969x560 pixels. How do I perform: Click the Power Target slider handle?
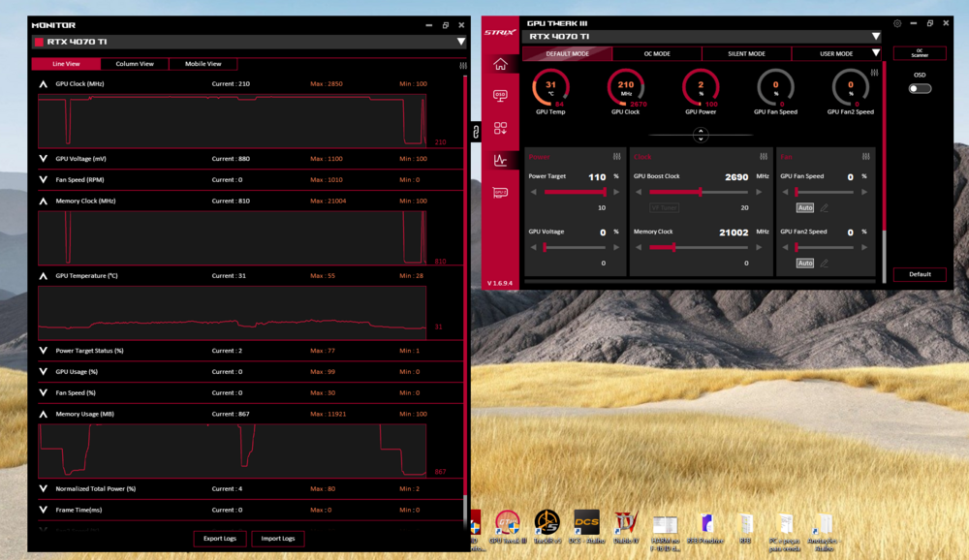605,192
